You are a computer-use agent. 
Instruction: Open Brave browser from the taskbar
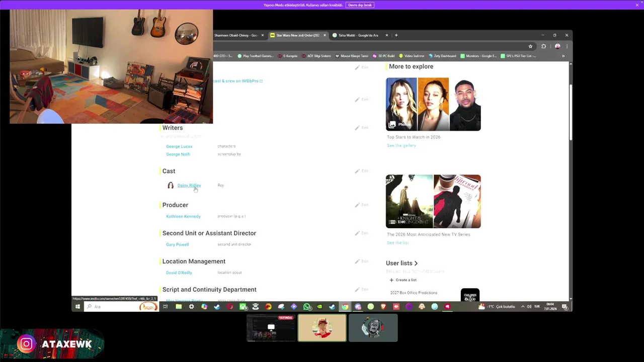click(384, 307)
